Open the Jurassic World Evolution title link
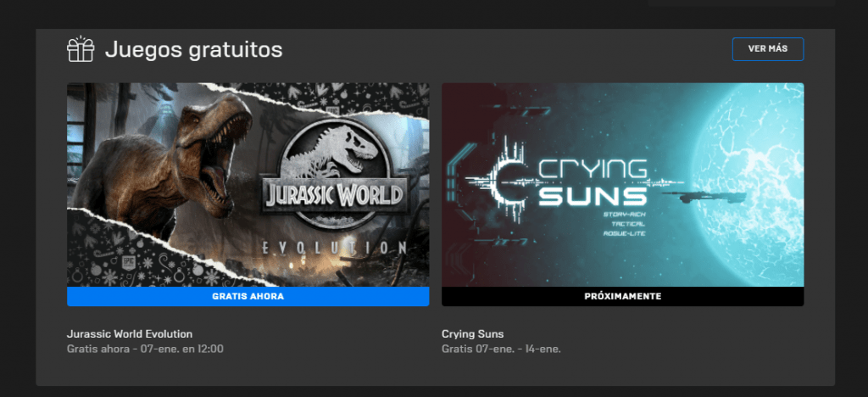 click(x=130, y=334)
